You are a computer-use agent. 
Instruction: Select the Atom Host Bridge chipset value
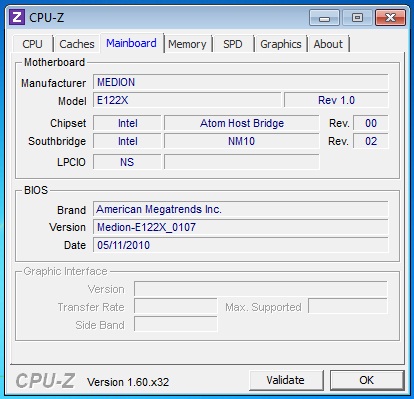(242, 123)
